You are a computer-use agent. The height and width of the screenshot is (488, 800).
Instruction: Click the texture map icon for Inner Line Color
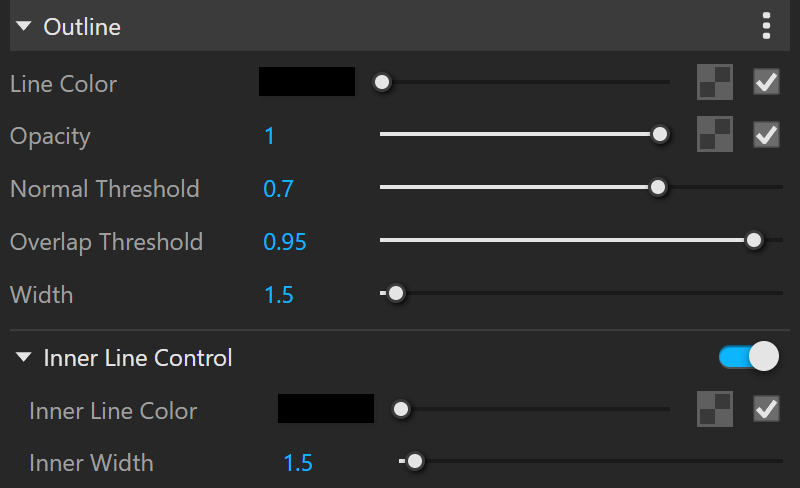715,409
